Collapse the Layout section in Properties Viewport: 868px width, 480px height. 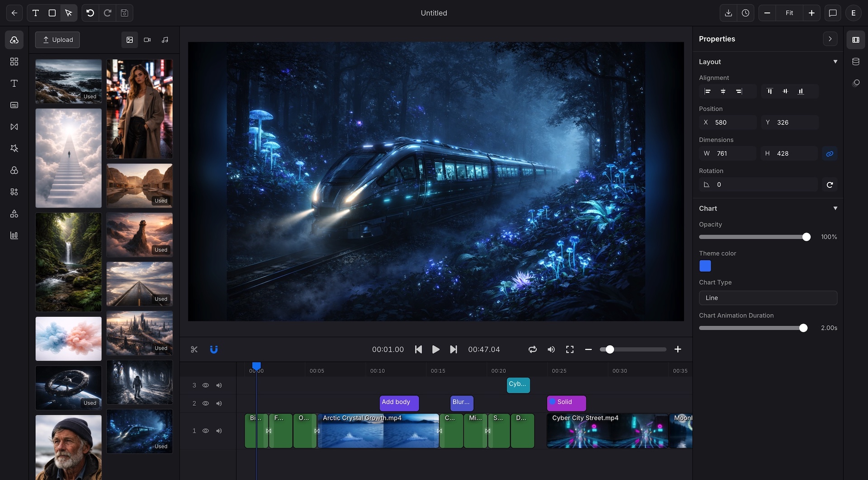(x=835, y=62)
